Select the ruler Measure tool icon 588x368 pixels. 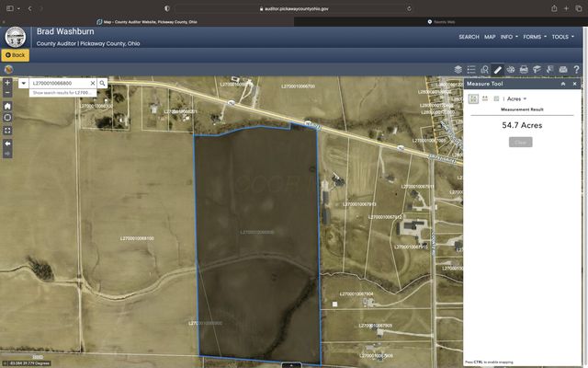pos(497,69)
